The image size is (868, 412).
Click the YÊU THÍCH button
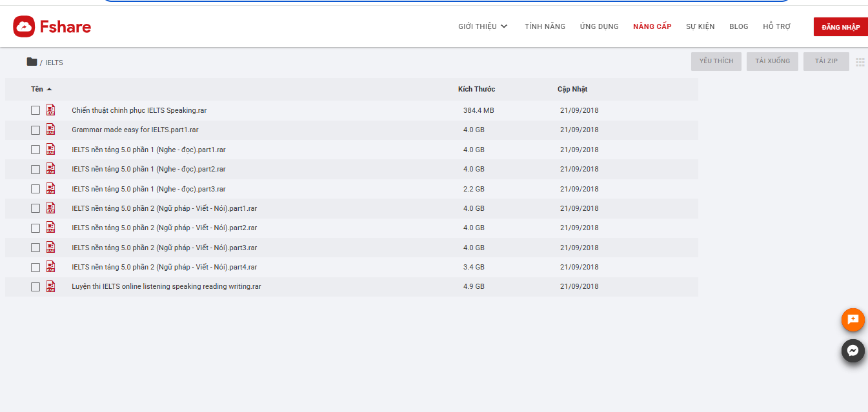716,61
